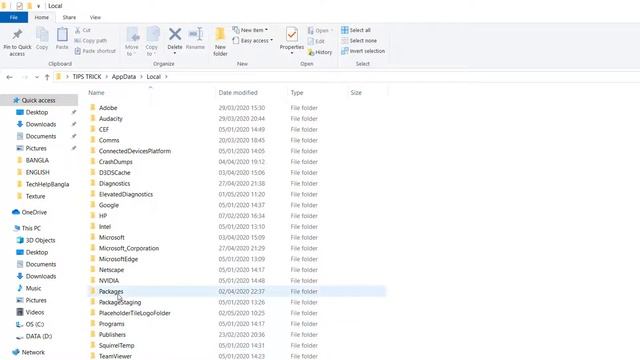Viewport: 640px width, 360px height.
Task: Click the Paste ribbon icon
Action: [62, 35]
